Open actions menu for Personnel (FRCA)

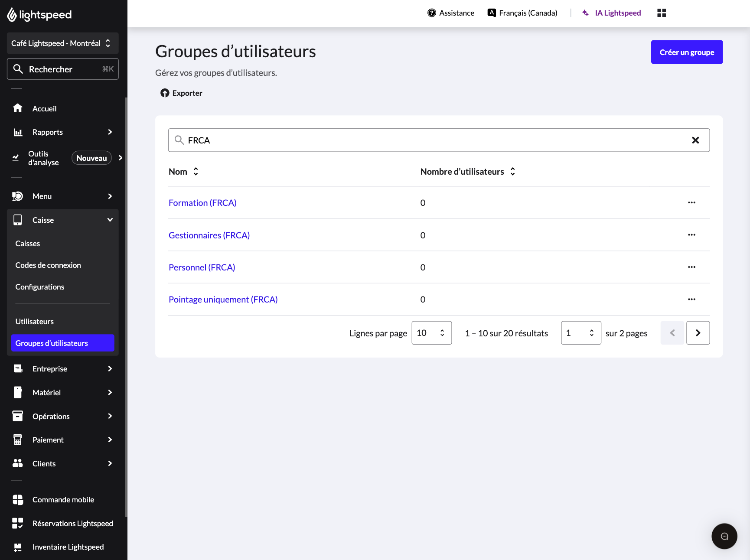pos(691,267)
